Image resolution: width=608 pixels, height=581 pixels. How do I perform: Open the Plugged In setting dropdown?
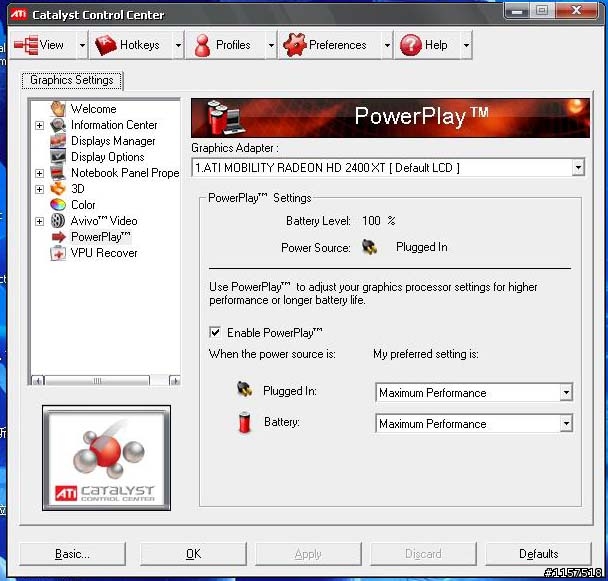point(566,393)
